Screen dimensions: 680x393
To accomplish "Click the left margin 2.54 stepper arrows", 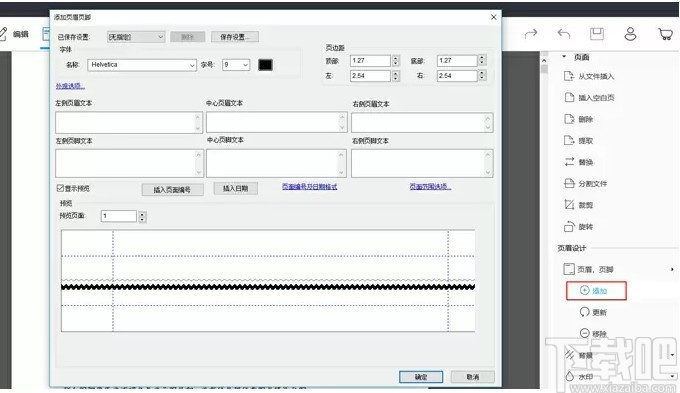I will pos(396,76).
